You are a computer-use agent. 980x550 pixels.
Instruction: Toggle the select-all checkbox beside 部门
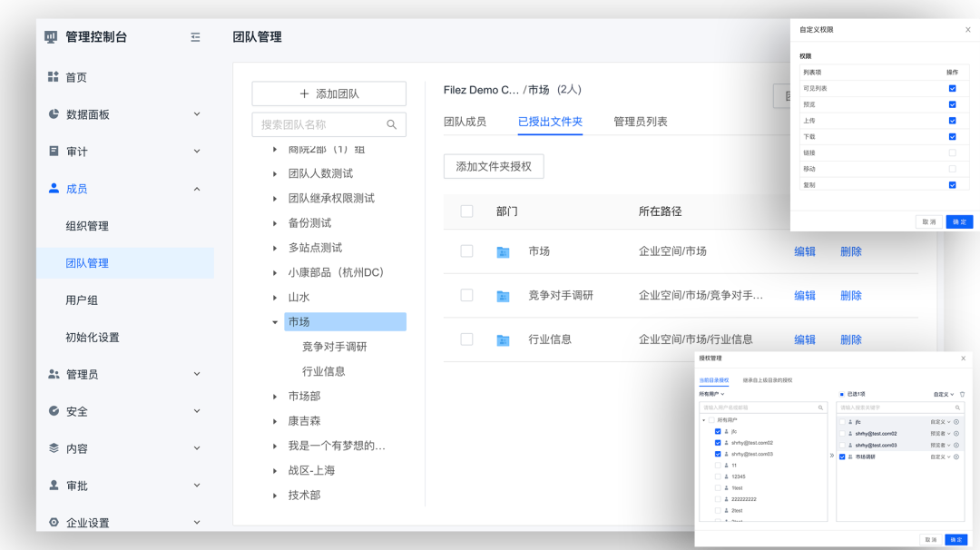(467, 211)
